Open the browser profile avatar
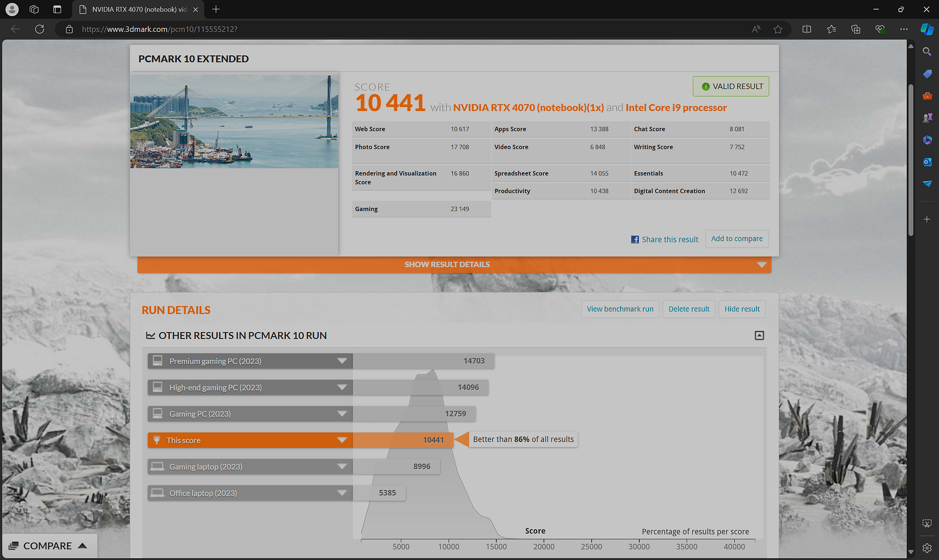The height and width of the screenshot is (560, 939). (12, 9)
